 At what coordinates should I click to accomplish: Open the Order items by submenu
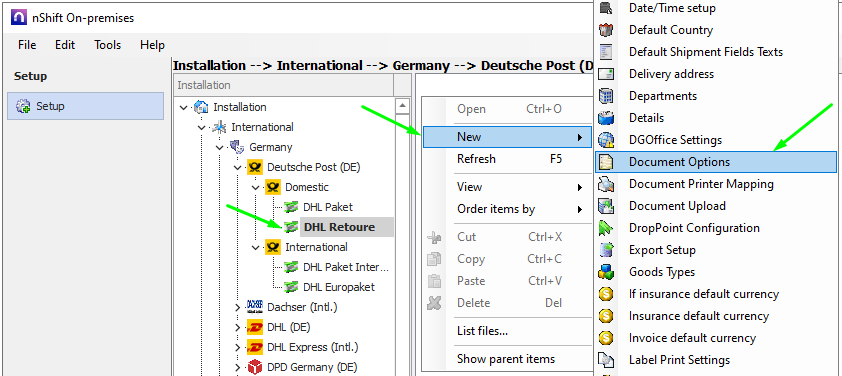[507, 209]
